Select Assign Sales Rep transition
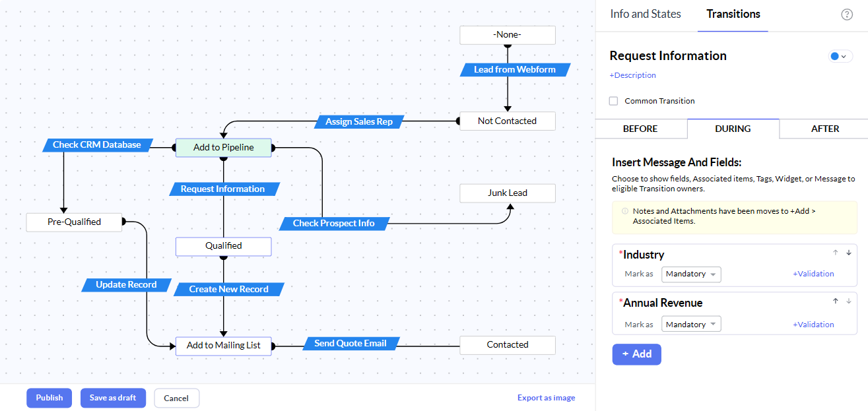The image size is (868, 411). pos(358,121)
